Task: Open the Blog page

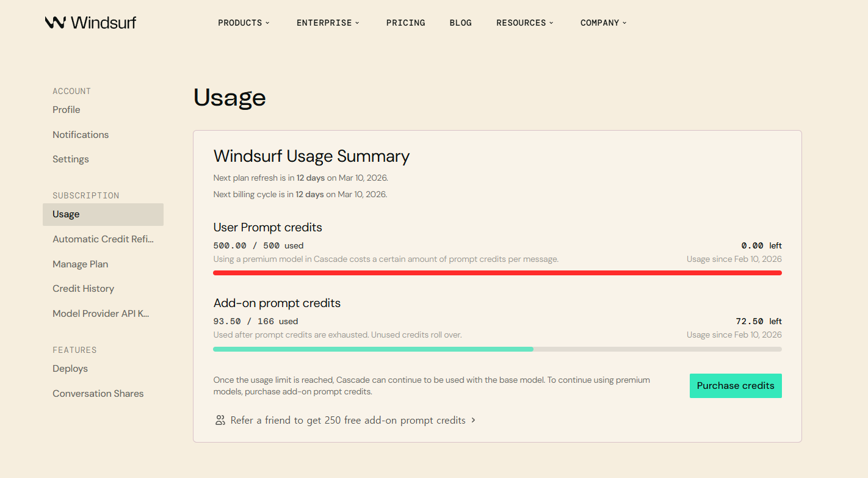Action: [461, 23]
